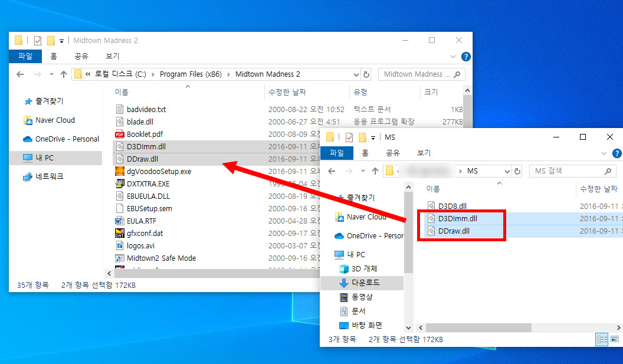Select D3D8.dll in MS window

pyautogui.click(x=452, y=206)
